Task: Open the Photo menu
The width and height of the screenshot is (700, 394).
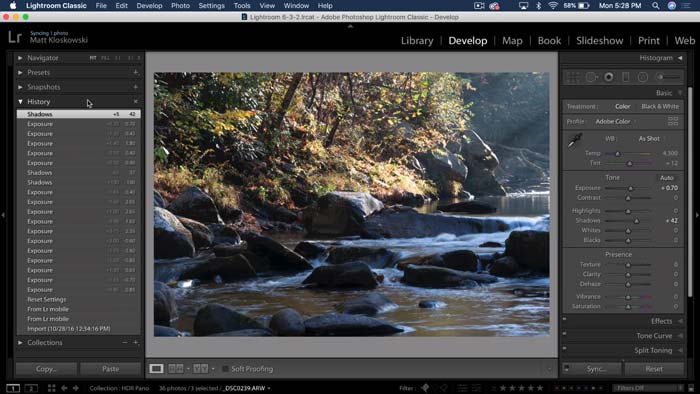Action: tap(180, 6)
